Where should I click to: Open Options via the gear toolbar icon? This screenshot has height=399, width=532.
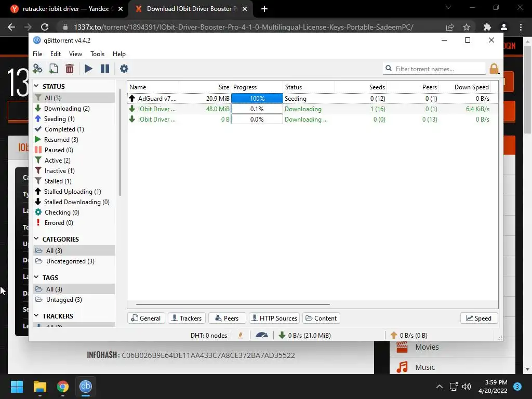pos(124,69)
